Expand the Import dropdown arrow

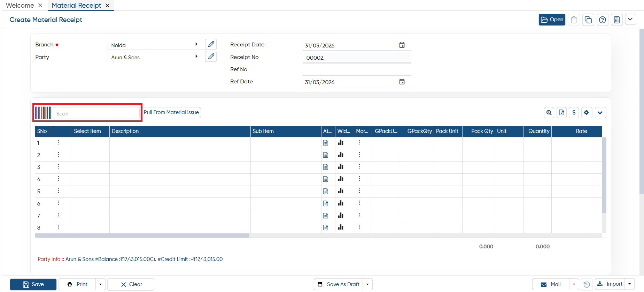pos(630,284)
